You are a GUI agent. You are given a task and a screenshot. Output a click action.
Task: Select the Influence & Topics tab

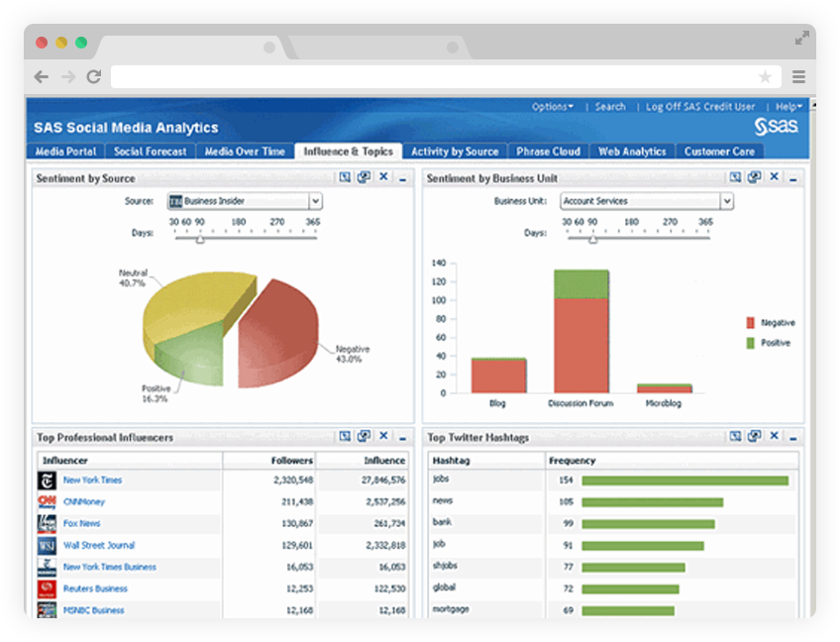pos(349,152)
